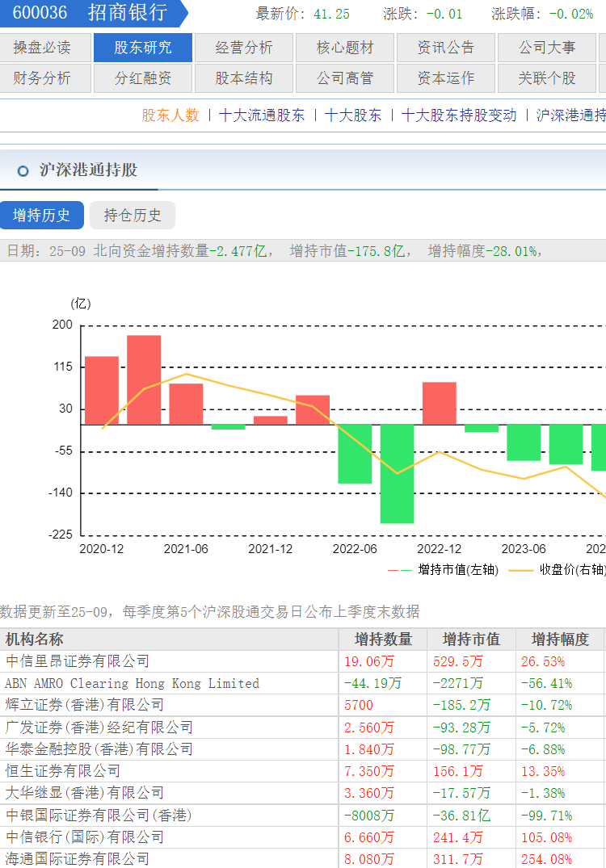Click the 增持市值(左轴) legend item
Image resolution: width=606 pixels, height=868 pixels.
click(443, 569)
